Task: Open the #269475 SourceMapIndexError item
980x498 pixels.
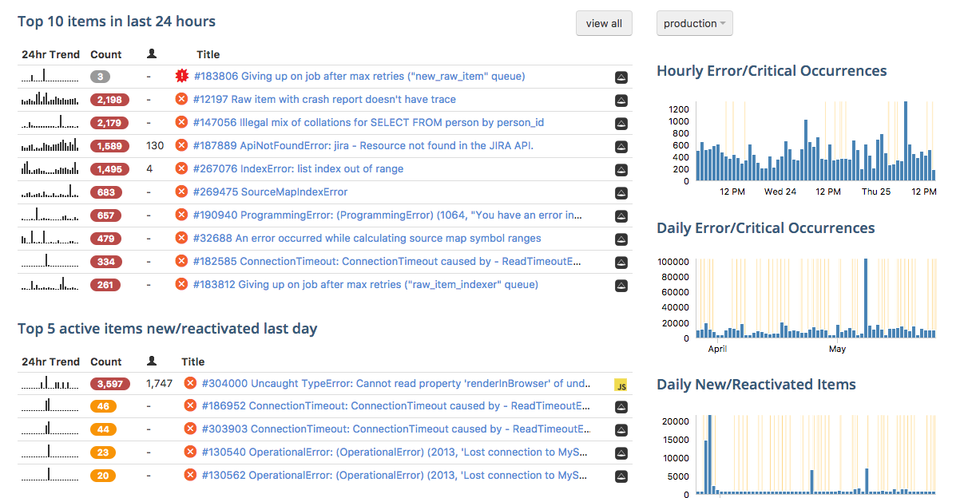Action: 271,192
